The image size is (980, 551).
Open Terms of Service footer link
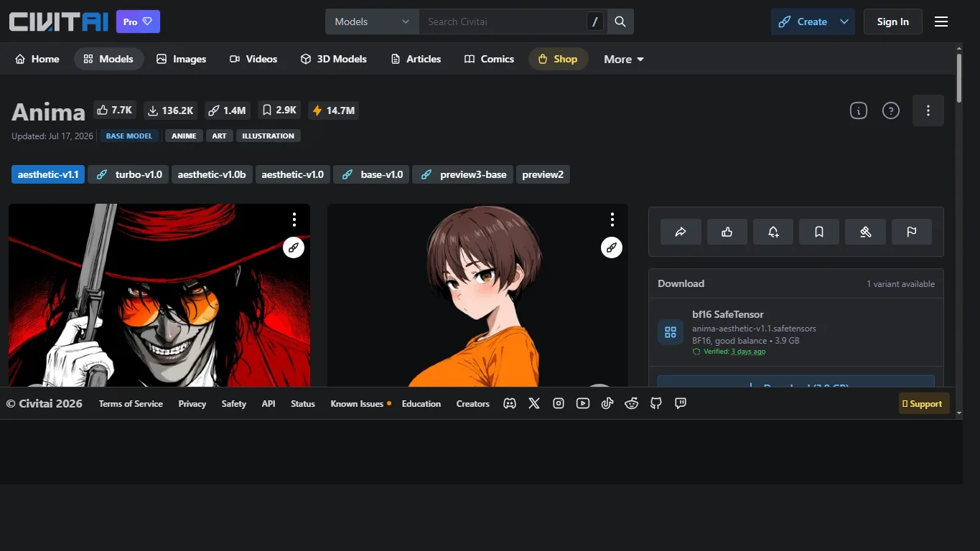tap(131, 404)
